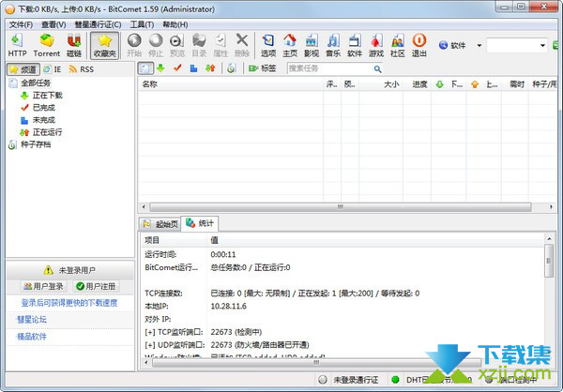
Task: Switch to the 统计 tab
Action: click(x=200, y=223)
